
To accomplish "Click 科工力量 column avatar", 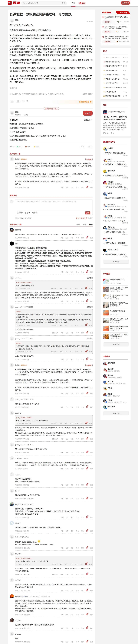I will [x=105, y=382].
